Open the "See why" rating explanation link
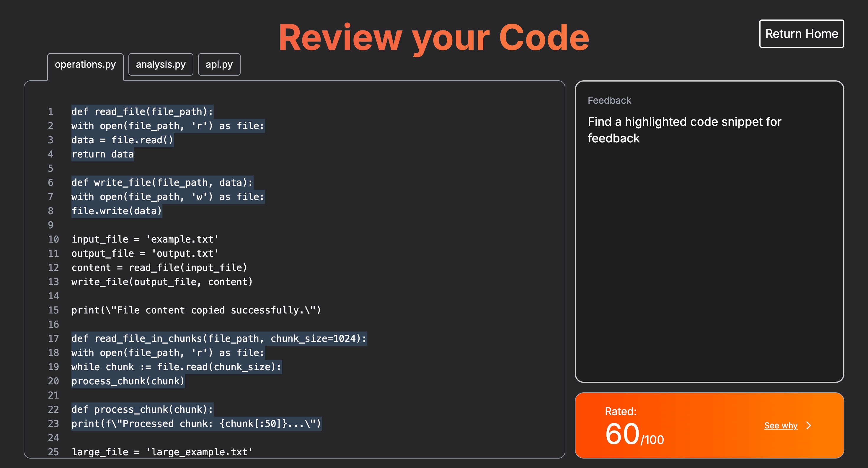This screenshot has width=868, height=468. pyautogui.click(x=780, y=425)
